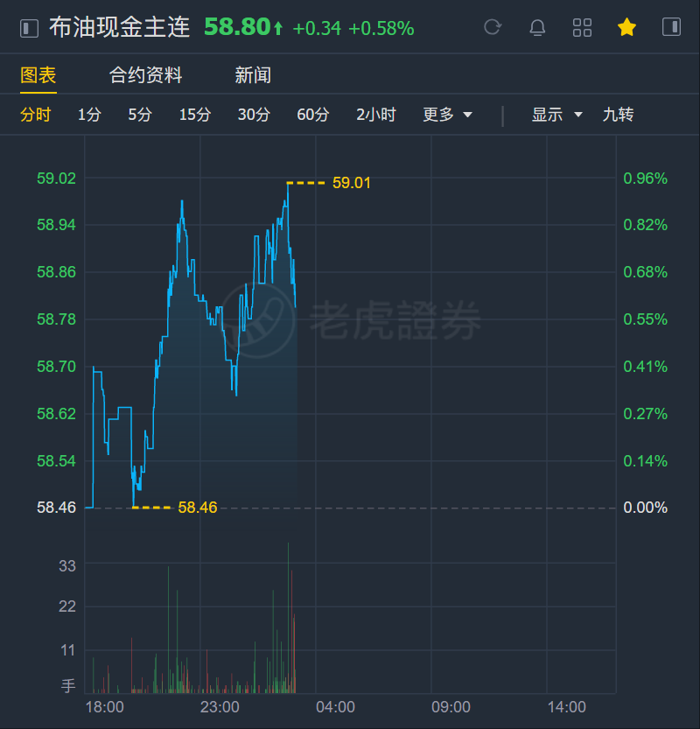
Task: Toggle the left sidebar panel icon
Action: [30, 28]
